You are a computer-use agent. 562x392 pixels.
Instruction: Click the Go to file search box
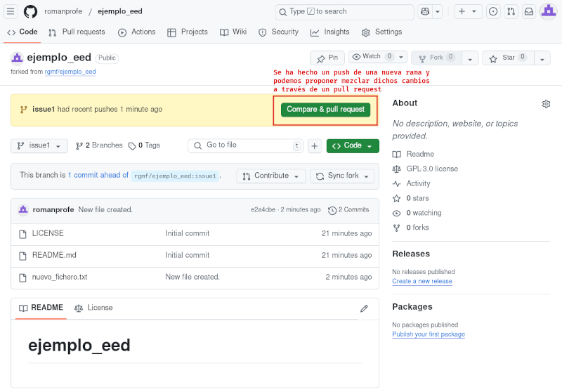tap(245, 145)
